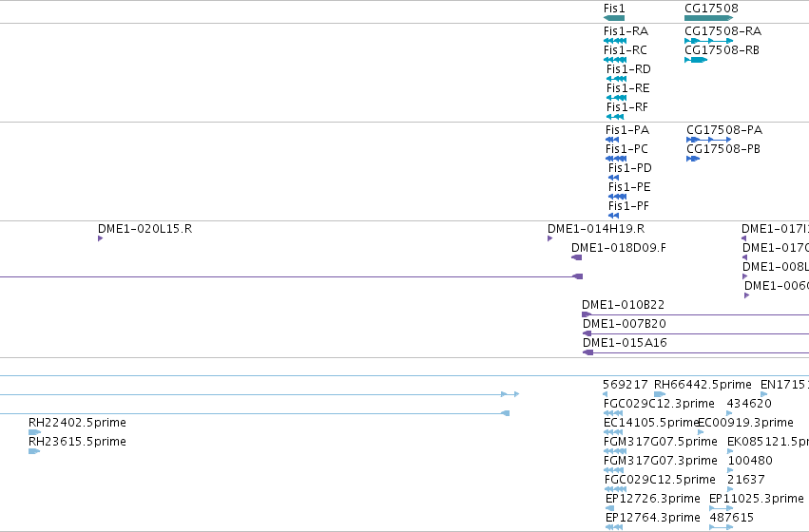The width and height of the screenshot is (809, 532).
Task: Click the DME1-015A16 BAC clone
Action: pos(625,343)
